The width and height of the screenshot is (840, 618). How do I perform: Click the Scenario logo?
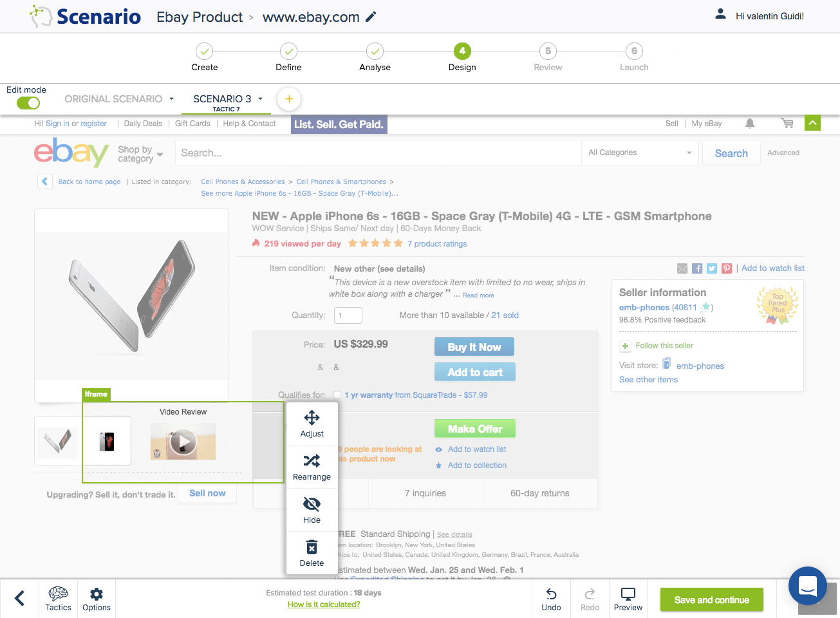85,17
